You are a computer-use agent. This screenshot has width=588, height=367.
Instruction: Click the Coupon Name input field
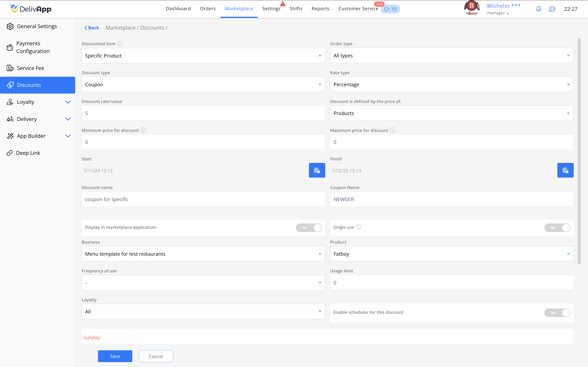(451, 199)
